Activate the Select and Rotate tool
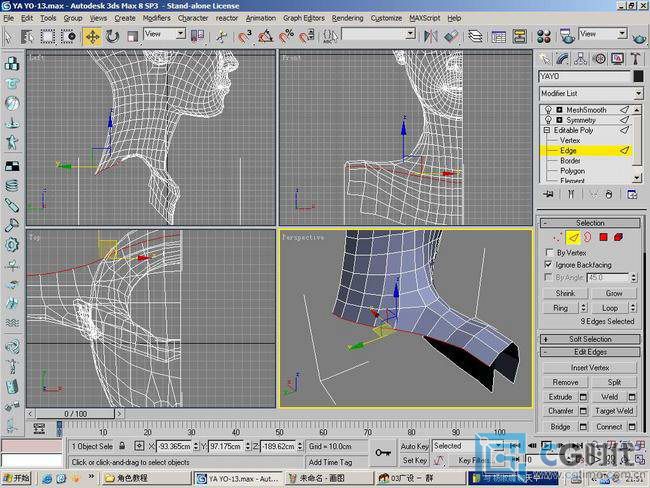This screenshot has height=488, width=650. pyautogui.click(x=112, y=37)
